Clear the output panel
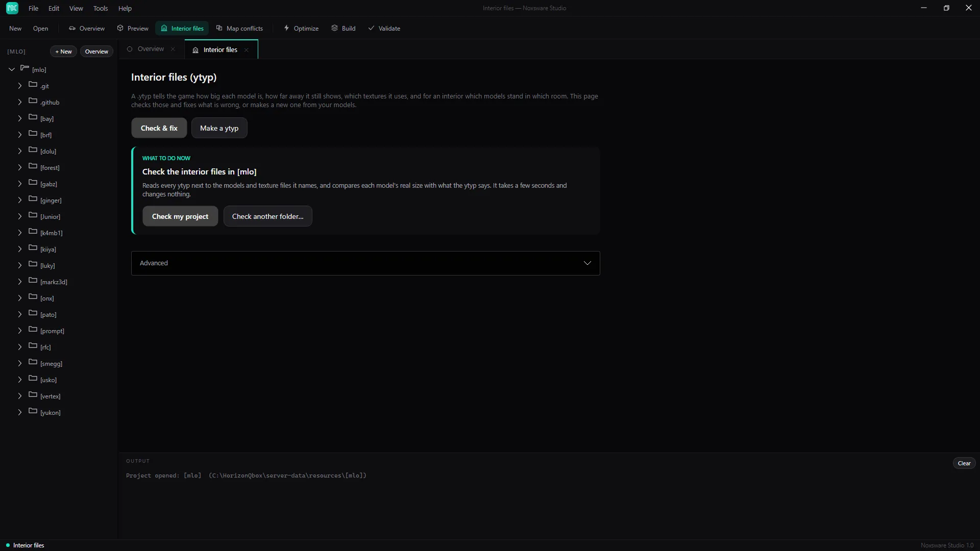Viewport: 980px width, 551px height. (x=964, y=463)
